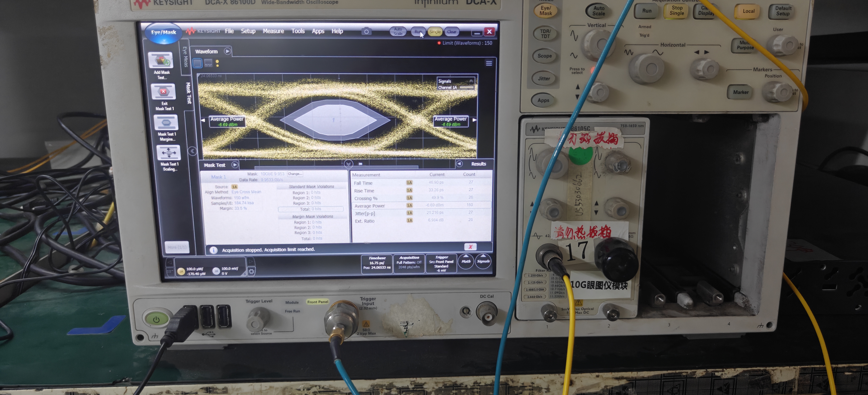Open the Tools menu

pos(298,31)
